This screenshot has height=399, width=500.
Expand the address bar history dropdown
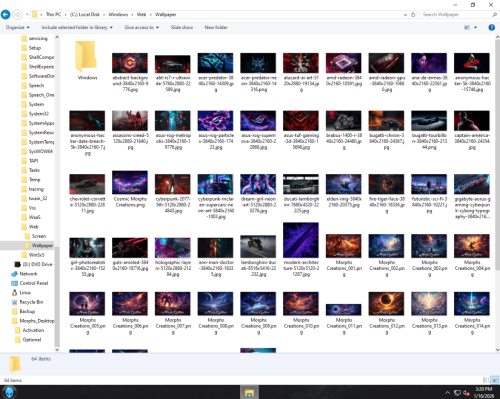pos(405,15)
